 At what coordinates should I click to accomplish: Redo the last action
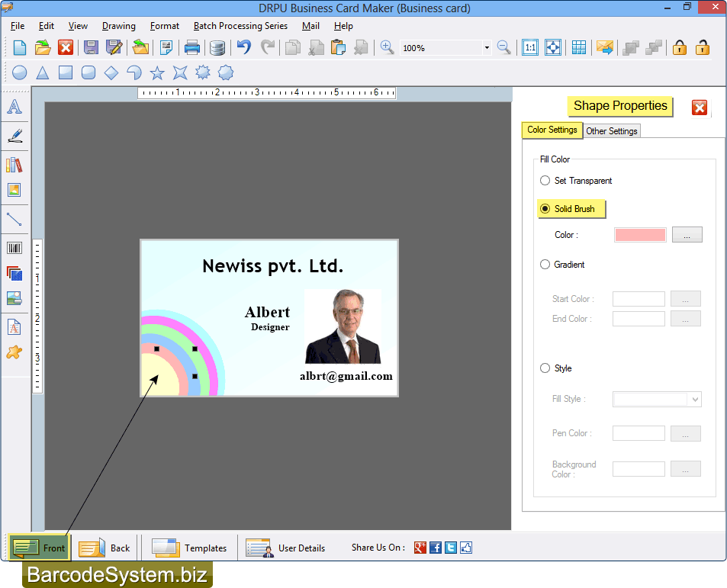[268, 47]
